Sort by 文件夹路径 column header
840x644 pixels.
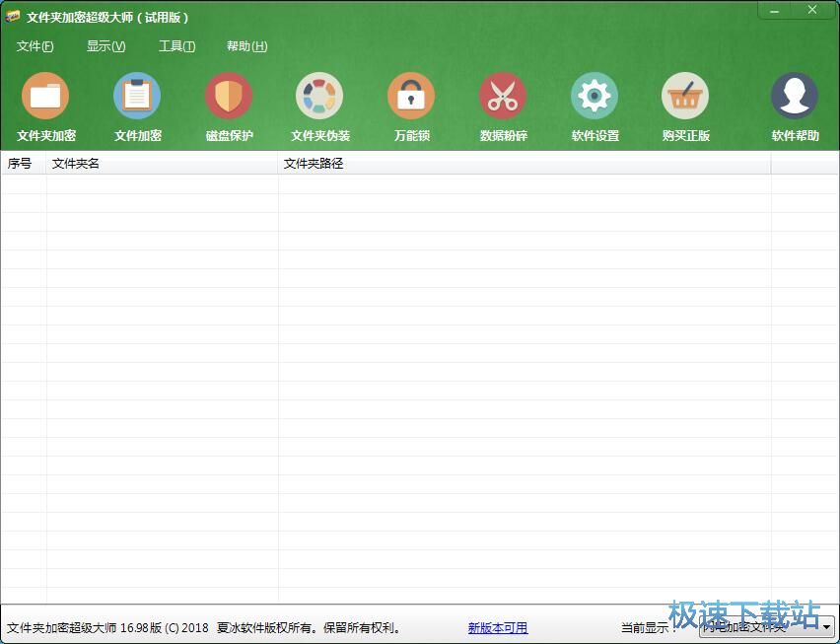coord(525,164)
